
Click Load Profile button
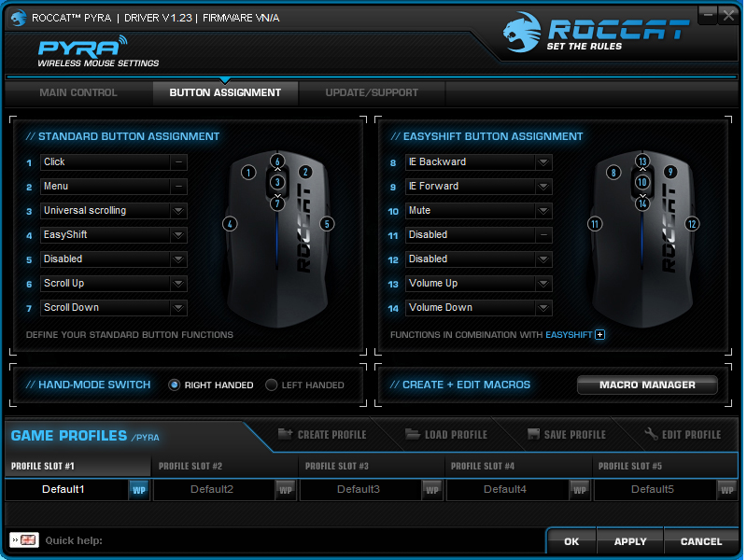pyautogui.click(x=446, y=434)
